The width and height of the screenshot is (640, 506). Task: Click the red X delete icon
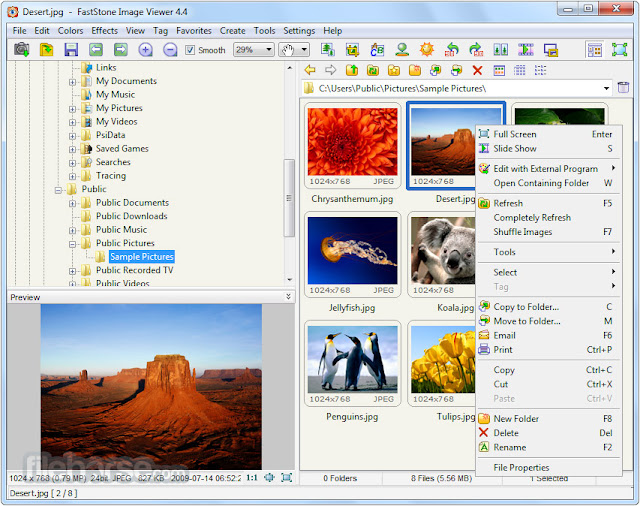(x=477, y=71)
